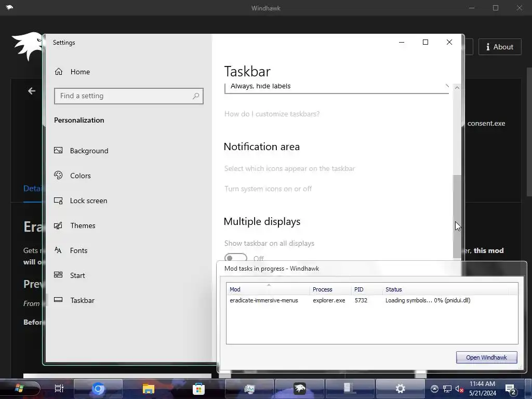Click the Colors palette icon
This screenshot has height=399, width=532.
click(x=58, y=175)
